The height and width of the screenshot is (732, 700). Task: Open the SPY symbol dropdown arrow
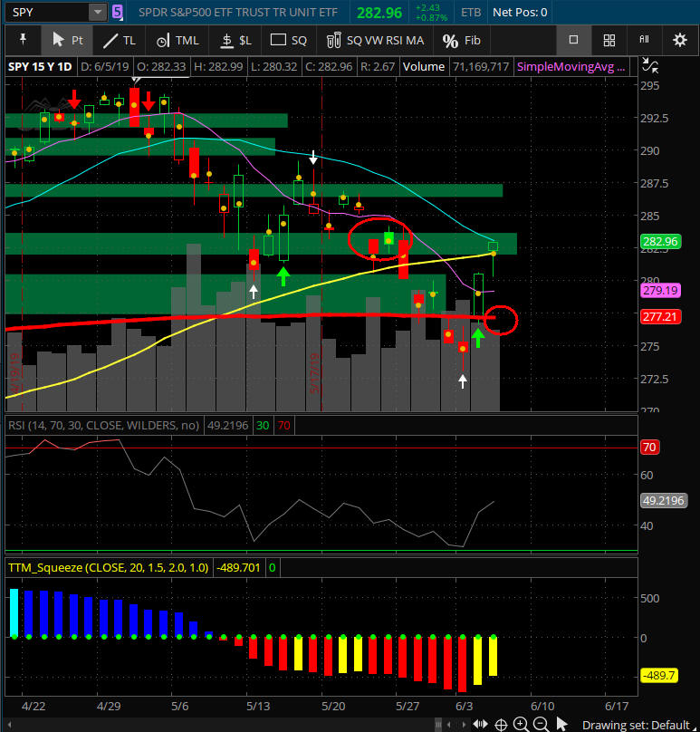(x=97, y=13)
